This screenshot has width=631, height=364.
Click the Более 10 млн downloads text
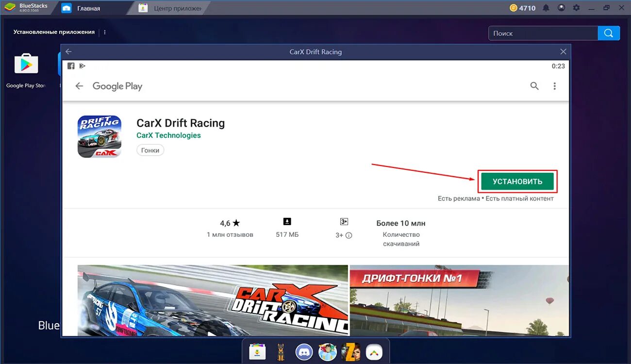(x=401, y=223)
